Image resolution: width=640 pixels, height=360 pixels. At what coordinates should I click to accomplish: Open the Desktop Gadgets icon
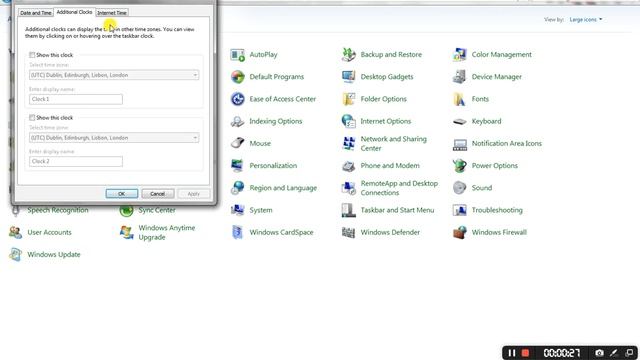(349, 77)
